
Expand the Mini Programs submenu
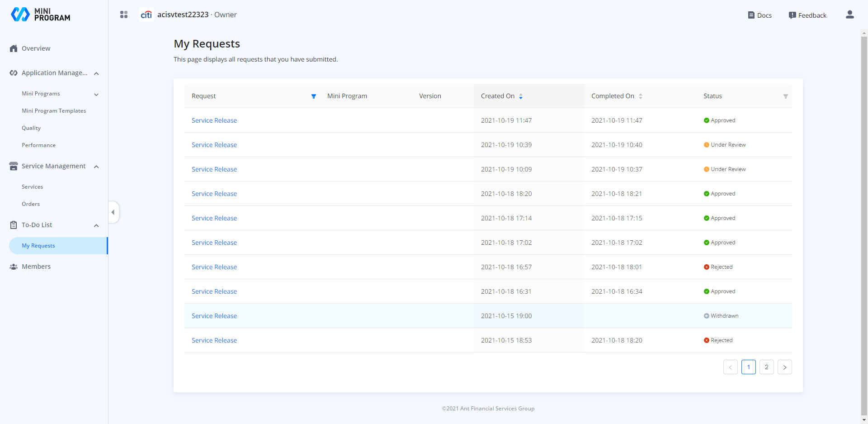(96, 94)
